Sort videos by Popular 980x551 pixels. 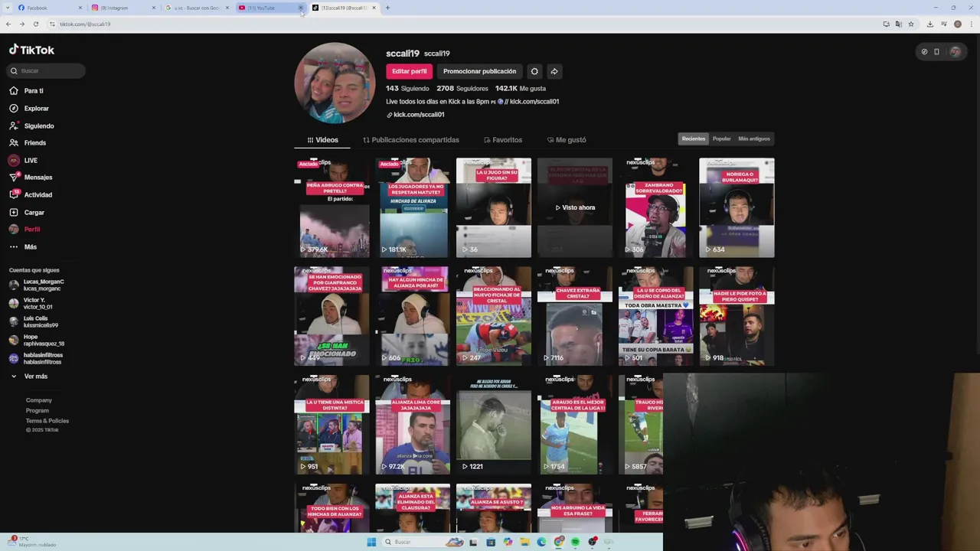[x=721, y=139]
